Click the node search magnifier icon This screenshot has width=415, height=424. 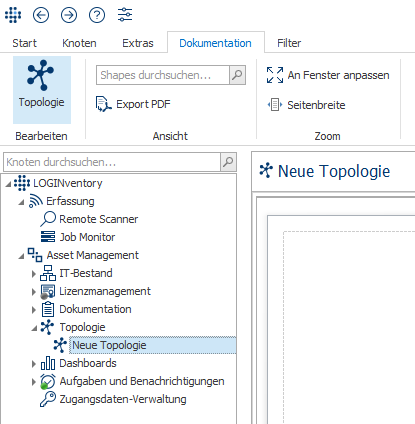[x=228, y=162]
